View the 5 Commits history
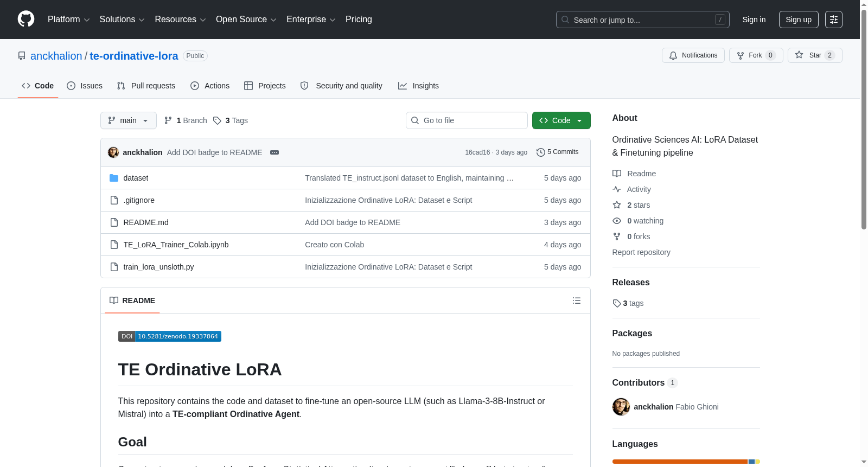Viewport: 868px width, 467px height. 558,152
